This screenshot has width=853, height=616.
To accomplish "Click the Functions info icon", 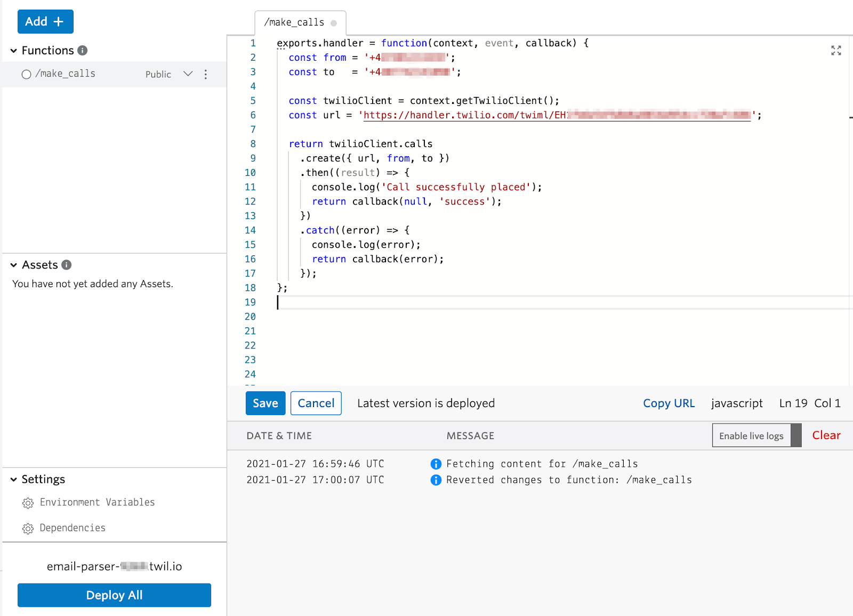I will tap(83, 50).
